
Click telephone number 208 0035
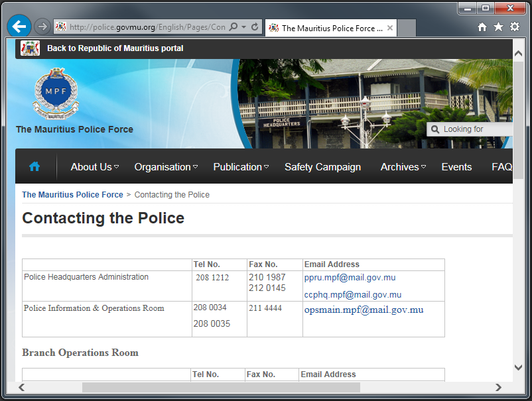point(212,323)
